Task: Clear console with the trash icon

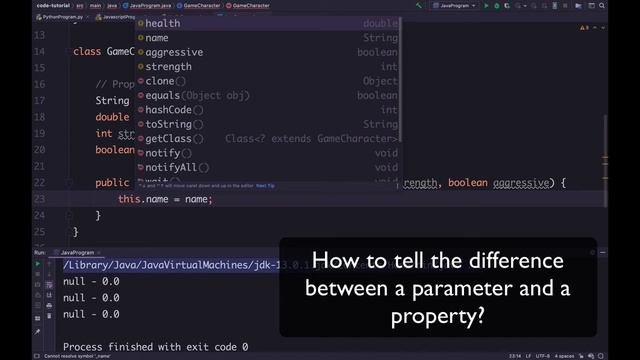Action: (49, 316)
